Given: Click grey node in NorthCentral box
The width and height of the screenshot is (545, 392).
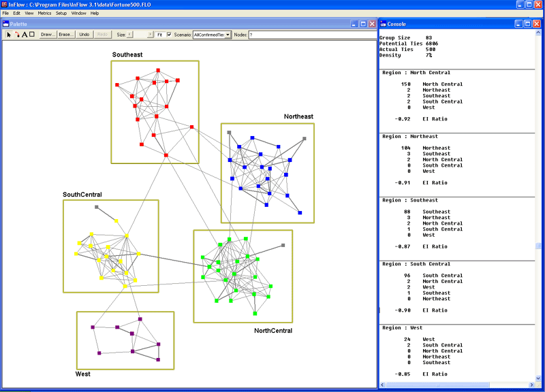Looking at the screenshot, I should pyautogui.click(x=283, y=245).
